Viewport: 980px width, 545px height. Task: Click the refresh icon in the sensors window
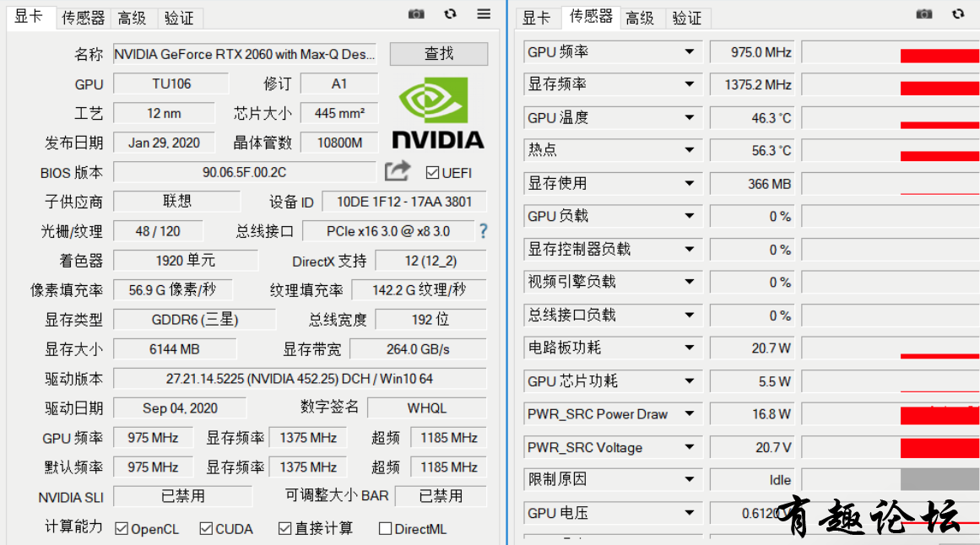tap(958, 13)
